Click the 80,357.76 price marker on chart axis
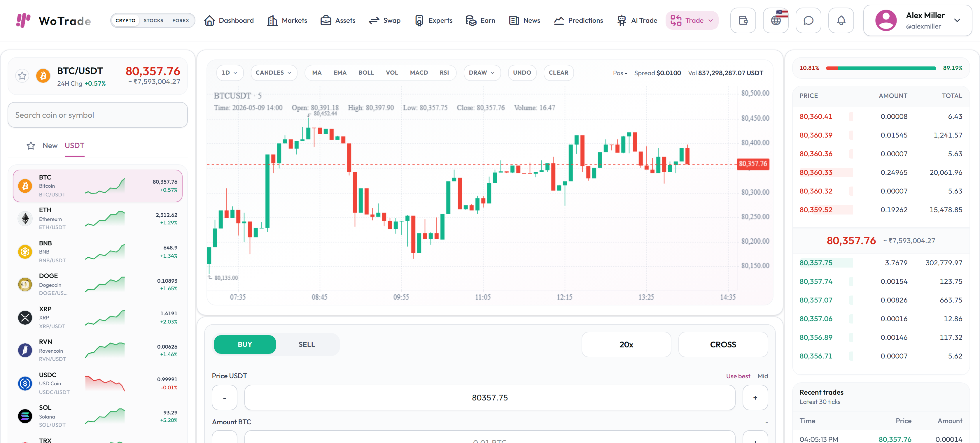The image size is (980, 443). (x=753, y=164)
